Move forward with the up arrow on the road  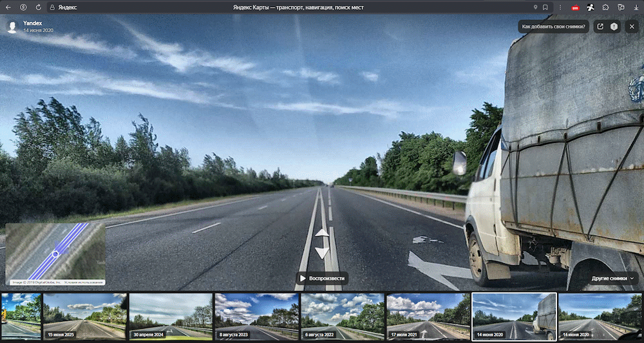322,233
